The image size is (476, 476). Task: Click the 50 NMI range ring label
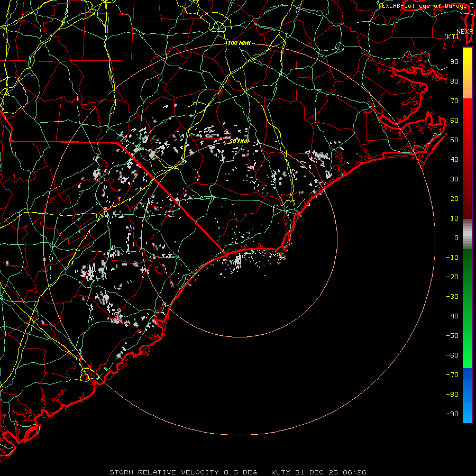[239, 141]
